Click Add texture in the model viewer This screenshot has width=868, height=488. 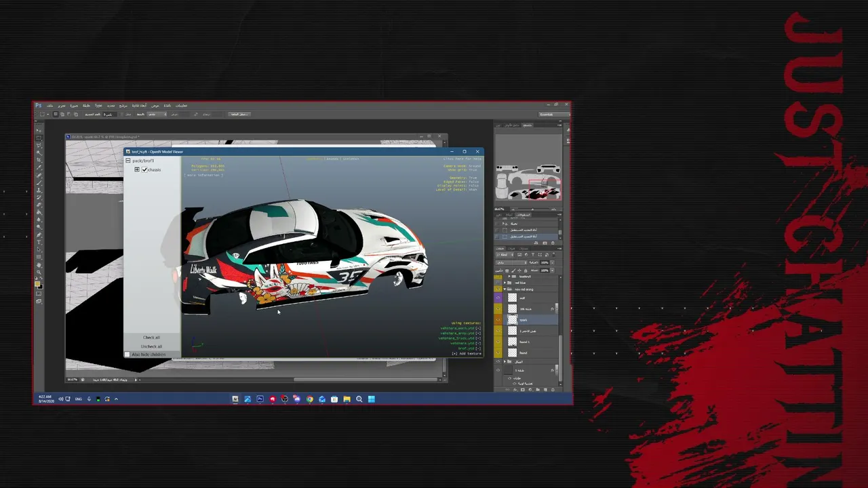(x=468, y=354)
